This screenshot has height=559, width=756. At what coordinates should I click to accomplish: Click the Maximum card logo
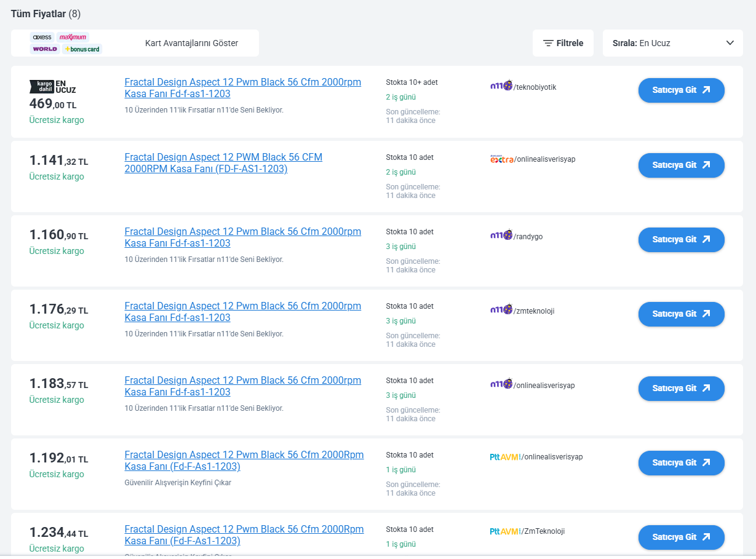pos(73,37)
